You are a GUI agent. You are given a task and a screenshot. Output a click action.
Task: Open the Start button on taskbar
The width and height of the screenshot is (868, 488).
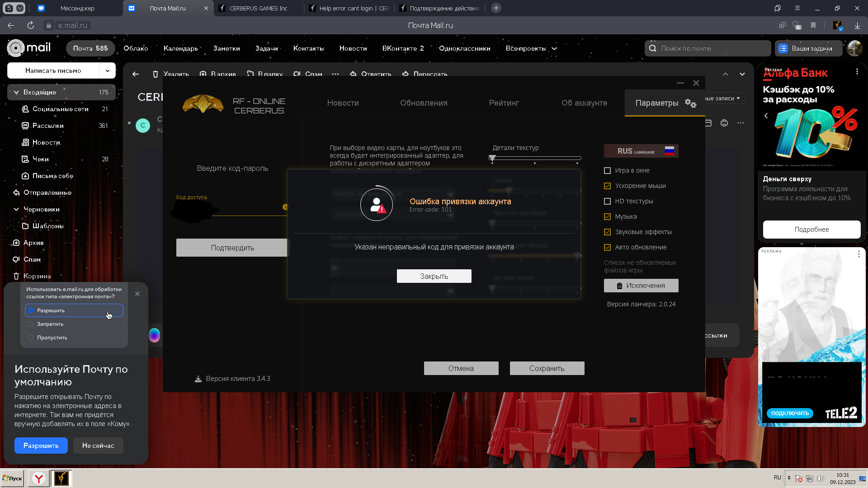point(12,478)
